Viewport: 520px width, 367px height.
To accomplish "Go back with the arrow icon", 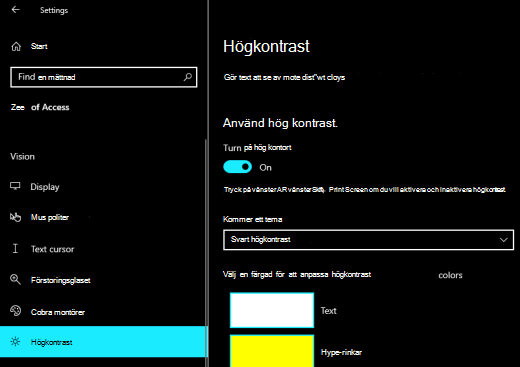I will [x=15, y=10].
